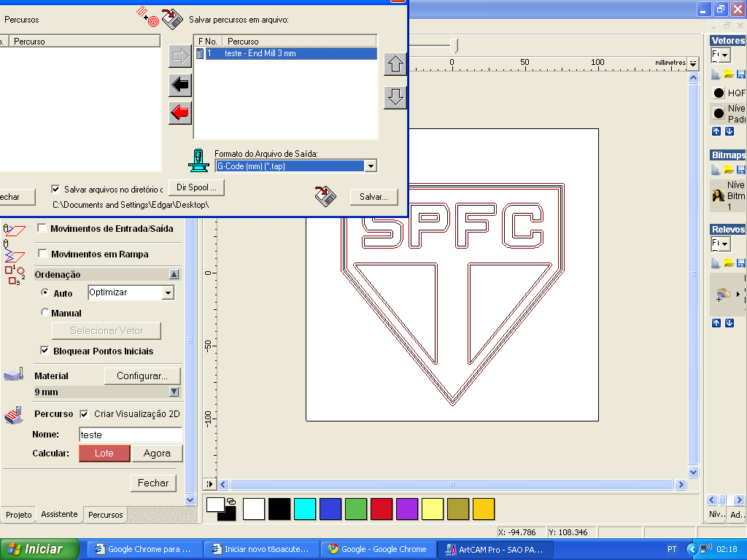Uncheck Bloquear Pontos Iniciais
This screenshot has width=747, height=560.
(44, 351)
